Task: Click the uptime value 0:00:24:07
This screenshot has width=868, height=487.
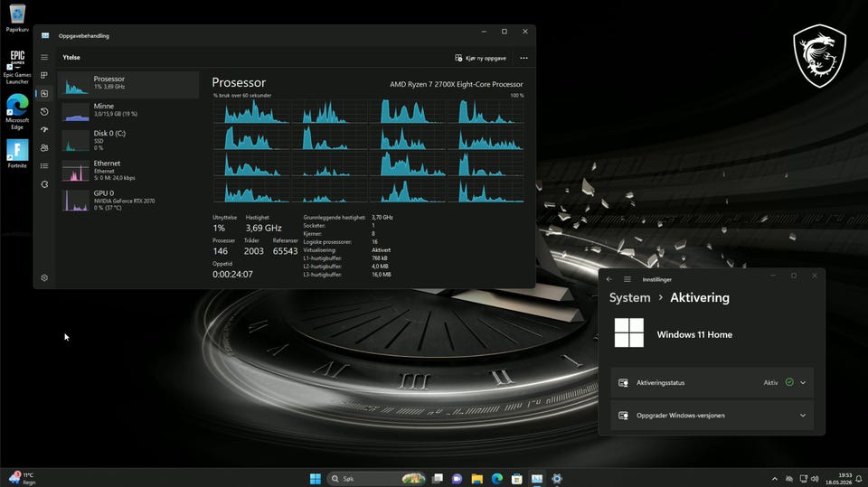Action: [x=232, y=275]
